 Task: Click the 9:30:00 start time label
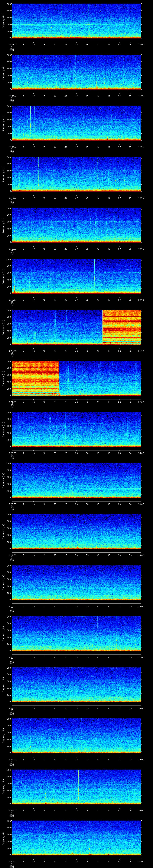12,861
